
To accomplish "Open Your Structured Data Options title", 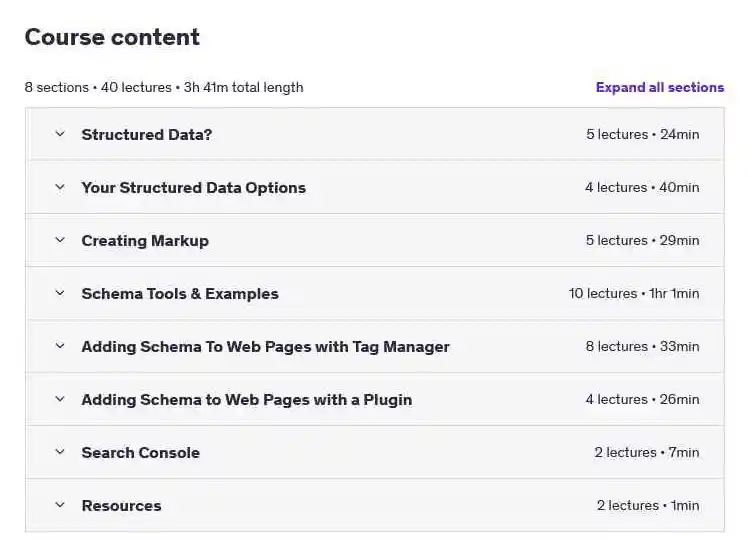I will [x=193, y=188].
